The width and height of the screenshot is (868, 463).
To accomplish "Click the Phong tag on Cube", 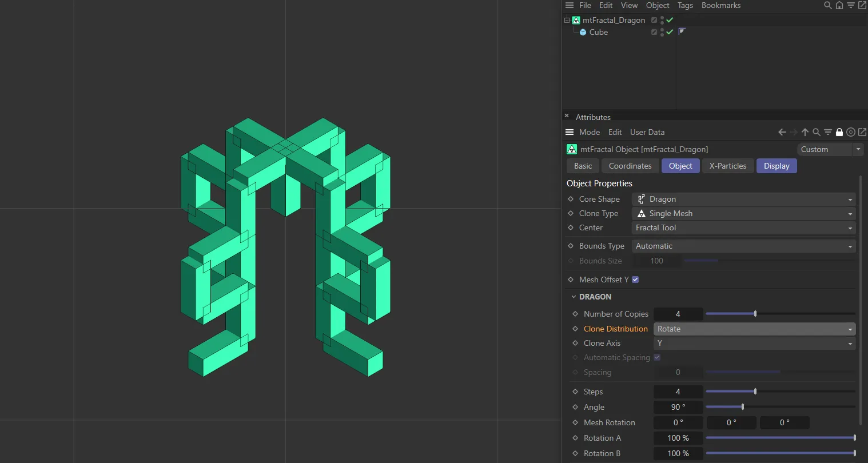I will coord(682,31).
